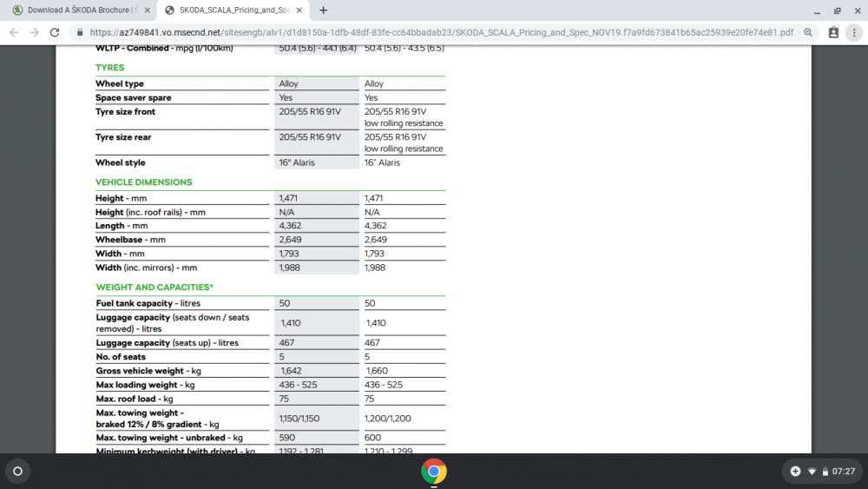
Task: Click the plus notification icon in tray
Action: click(795, 472)
